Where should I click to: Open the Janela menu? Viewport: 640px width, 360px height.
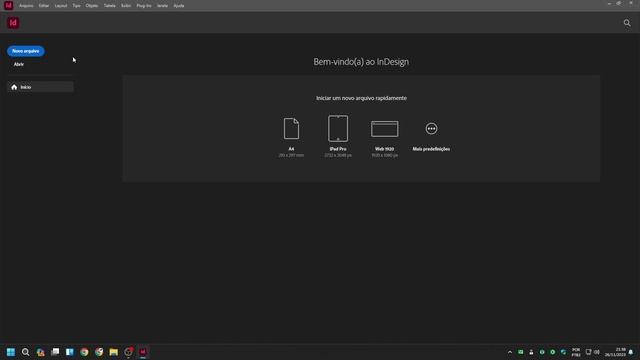coord(162,6)
